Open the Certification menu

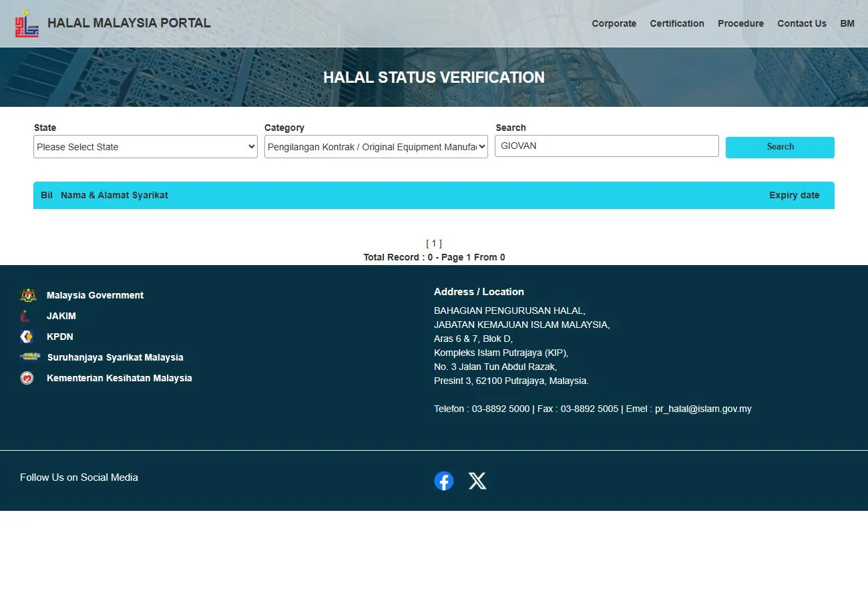pyautogui.click(x=677, y=23)
